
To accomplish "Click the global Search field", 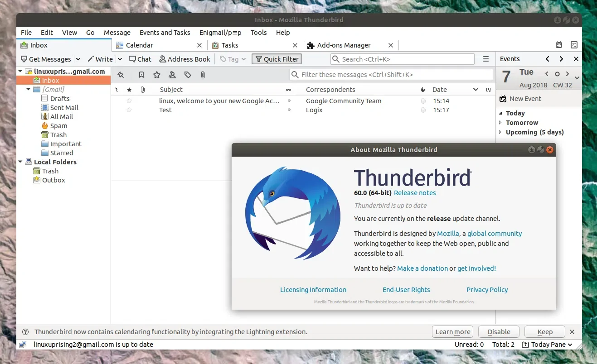I will coord(403,59).
